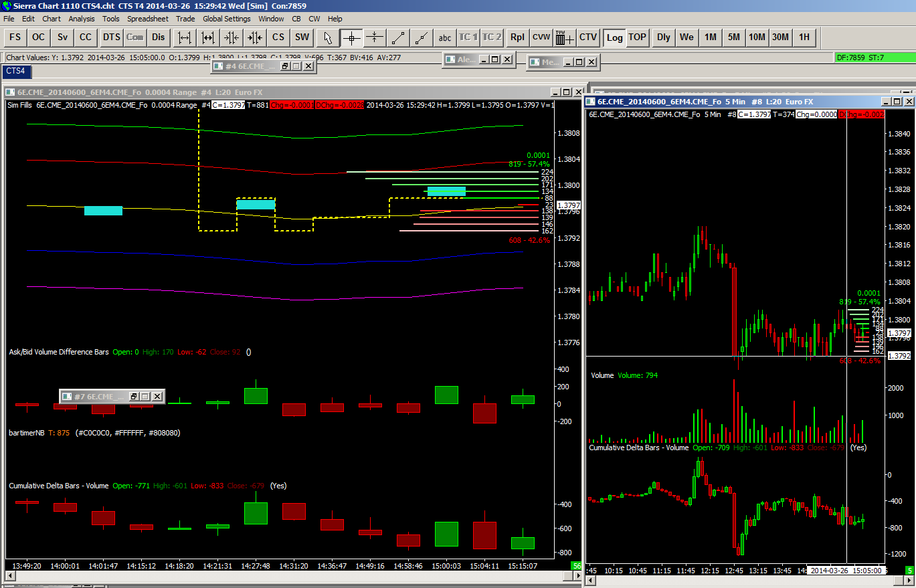This screenshot has height=588, width=916.
Task: Select the chart values crosshair tool
Action: point(351,37)
